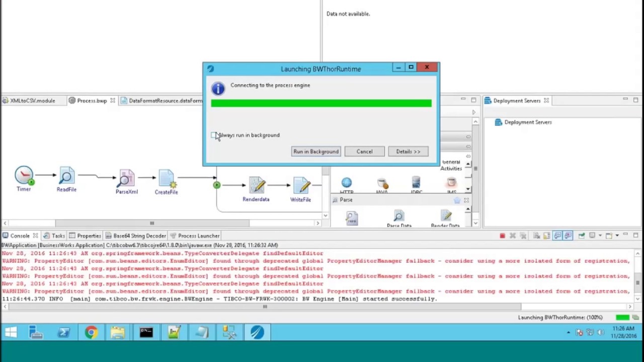
Task: Enable Always run in background checkbox
Action: pyautogui.click(x=214, y=135)
